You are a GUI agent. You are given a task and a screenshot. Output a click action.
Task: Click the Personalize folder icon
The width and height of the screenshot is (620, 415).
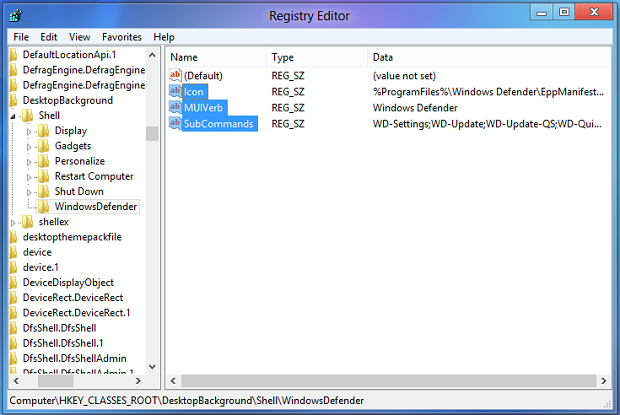pos(44,161)
